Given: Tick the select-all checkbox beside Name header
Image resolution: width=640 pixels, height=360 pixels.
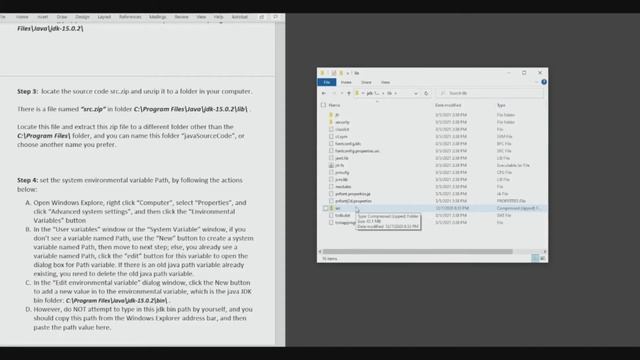Looking at the screenshot, I should [324, 105].
